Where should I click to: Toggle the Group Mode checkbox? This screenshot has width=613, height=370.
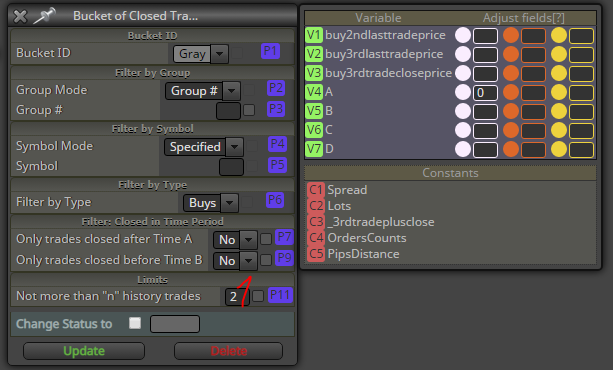click(x=250, y=90)
